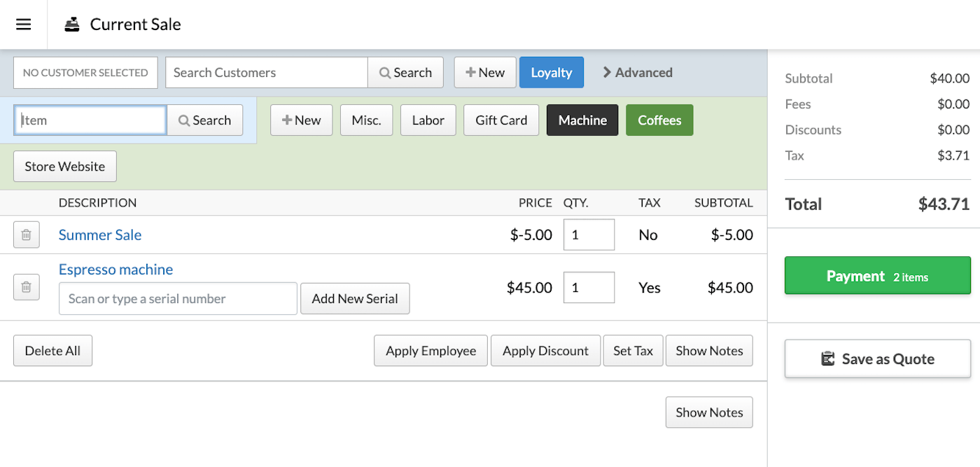The width and height of the screenshot is (980, 467).
Task: Click the Espresso machine tax value Yes
Action: (x=649, y=288)
